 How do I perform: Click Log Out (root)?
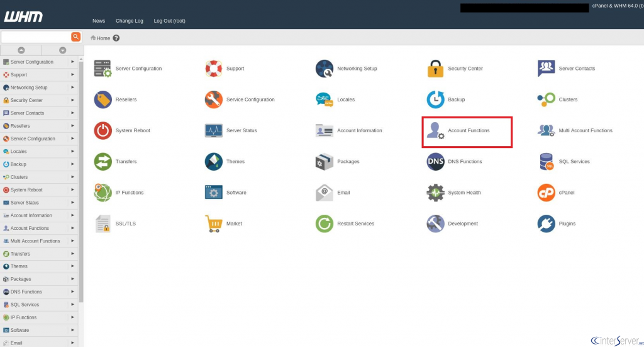tap(169, 21)
